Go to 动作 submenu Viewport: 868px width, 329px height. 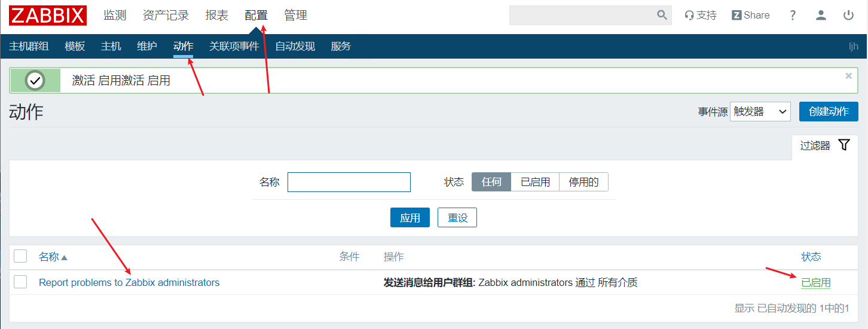pyautogui.click(x=183, y=46)
